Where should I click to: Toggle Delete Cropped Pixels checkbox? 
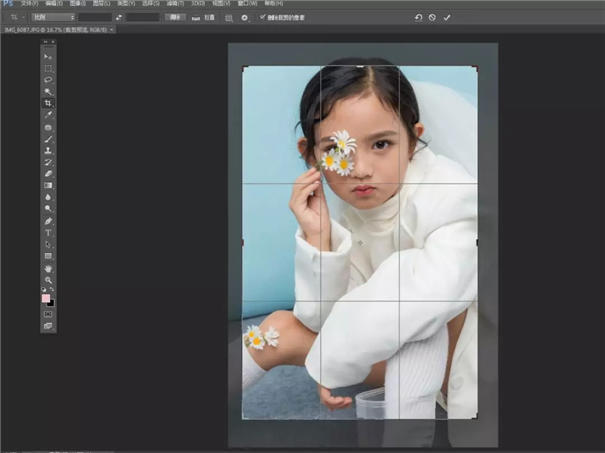[263, 17]
